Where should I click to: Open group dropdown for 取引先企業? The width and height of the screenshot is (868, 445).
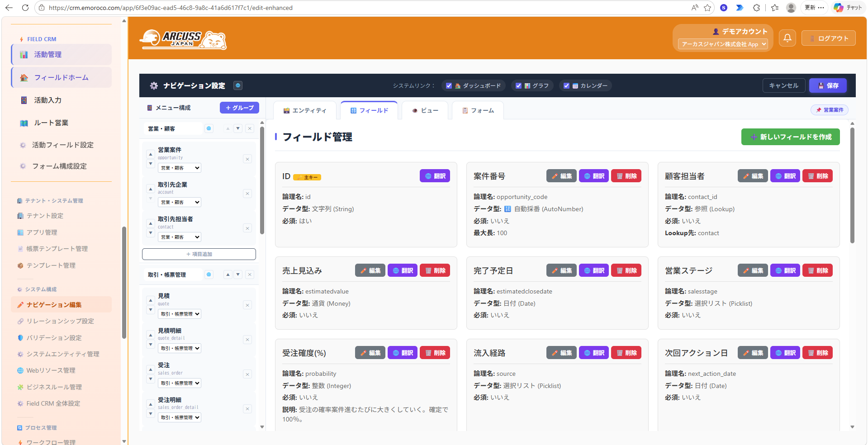pos(180,202)
